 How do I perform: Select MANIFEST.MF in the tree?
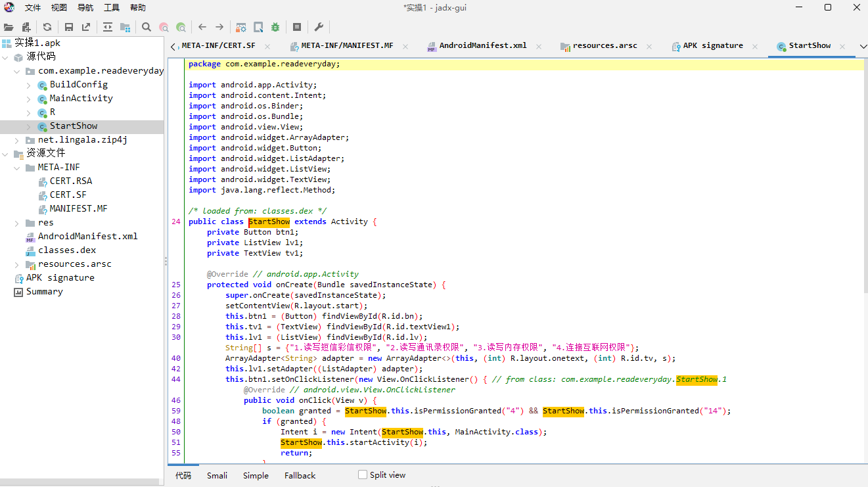(x=79, y=208)
